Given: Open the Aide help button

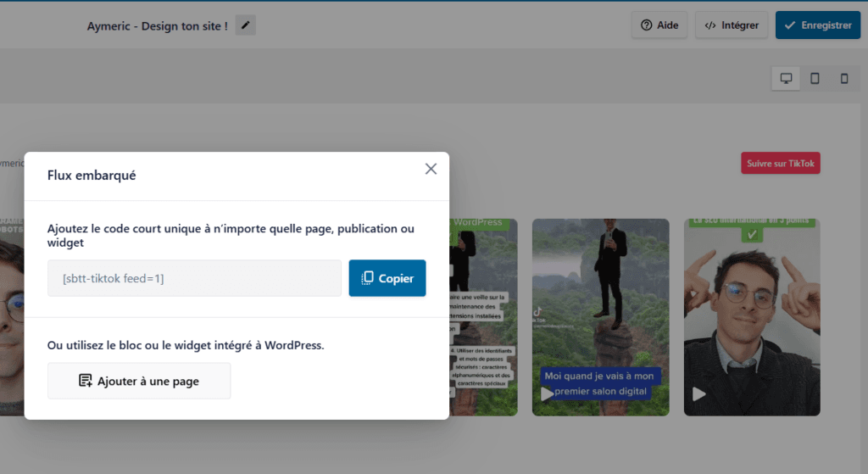Looking at the screenshot, I should 659,25.
